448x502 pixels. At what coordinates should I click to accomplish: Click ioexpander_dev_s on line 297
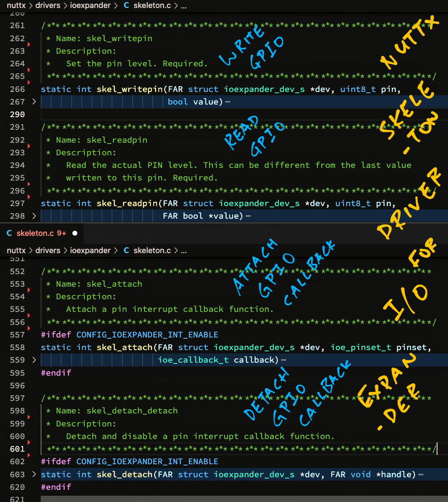tap(259, 204)
